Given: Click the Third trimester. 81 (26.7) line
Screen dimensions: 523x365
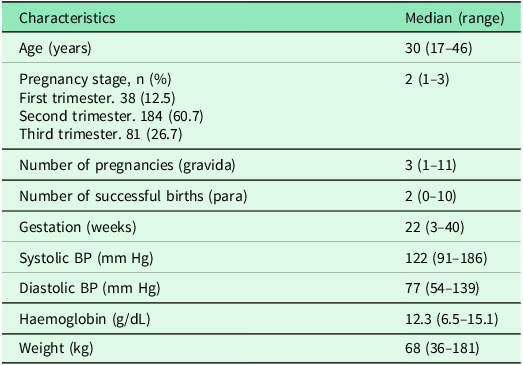Looking at the screenshot, I should coord(101,134).
